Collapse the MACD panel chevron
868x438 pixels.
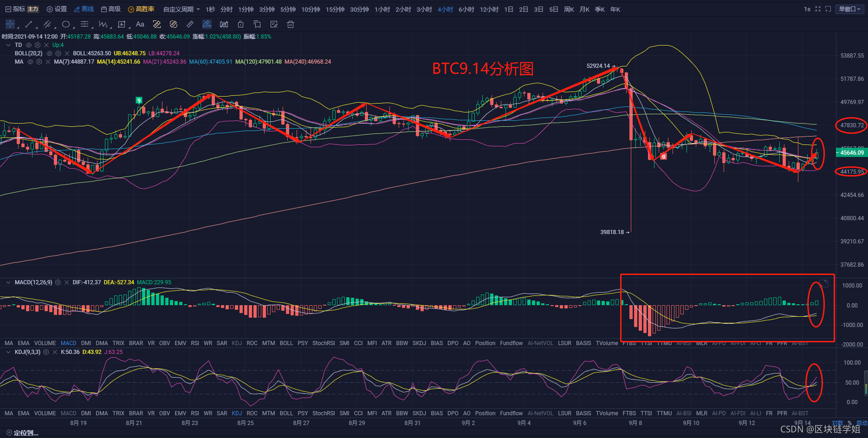pos(8,282)
